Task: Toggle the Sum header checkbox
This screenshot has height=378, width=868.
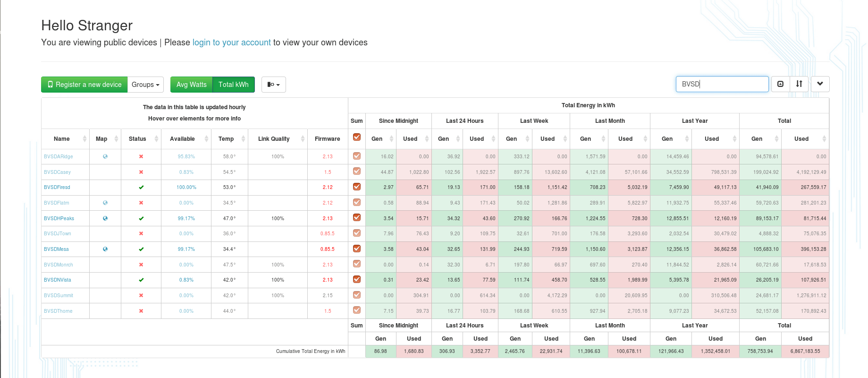Action: pos(357,137)
